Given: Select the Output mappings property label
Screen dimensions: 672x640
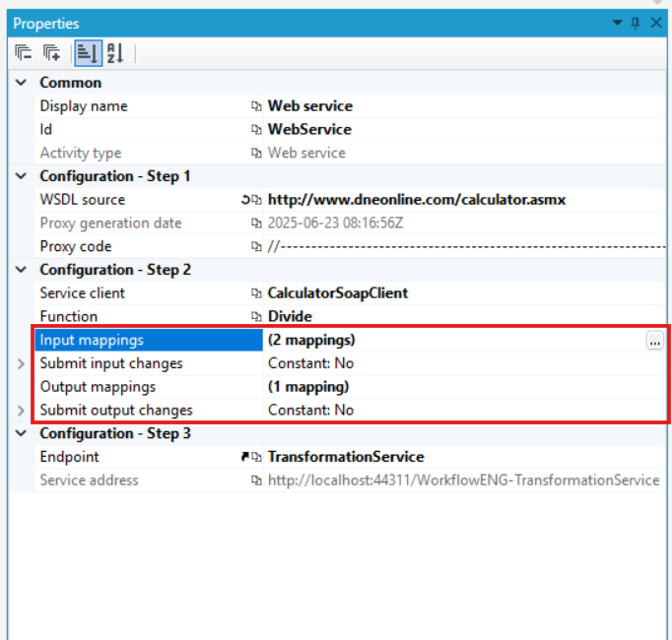Looking at the screenshot, I should tap(98, 387).
